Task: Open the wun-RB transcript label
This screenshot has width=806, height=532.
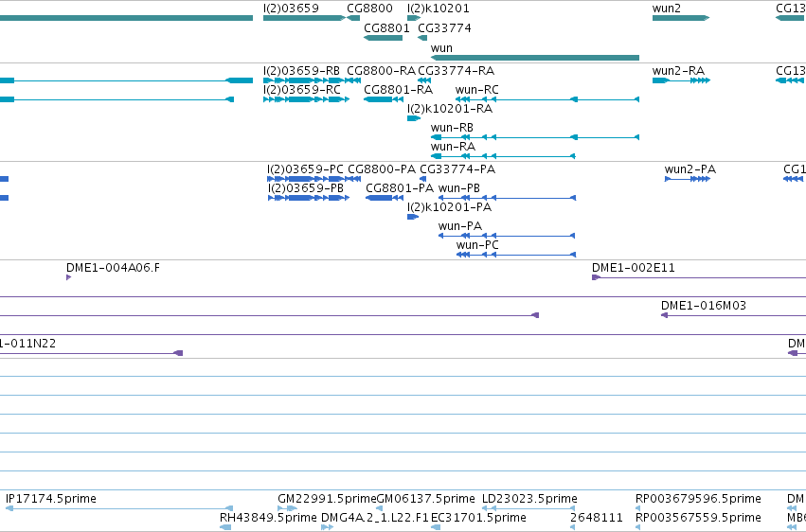Action: coord(452,128)
